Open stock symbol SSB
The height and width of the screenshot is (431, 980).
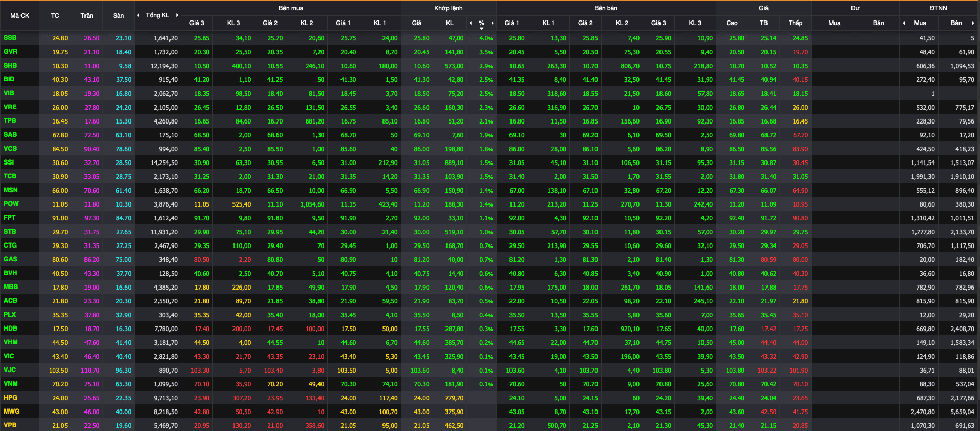click(10, 38)
